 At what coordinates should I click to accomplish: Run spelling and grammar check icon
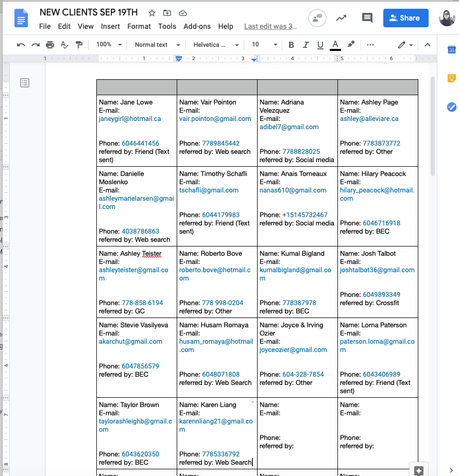tap(64, 45)
